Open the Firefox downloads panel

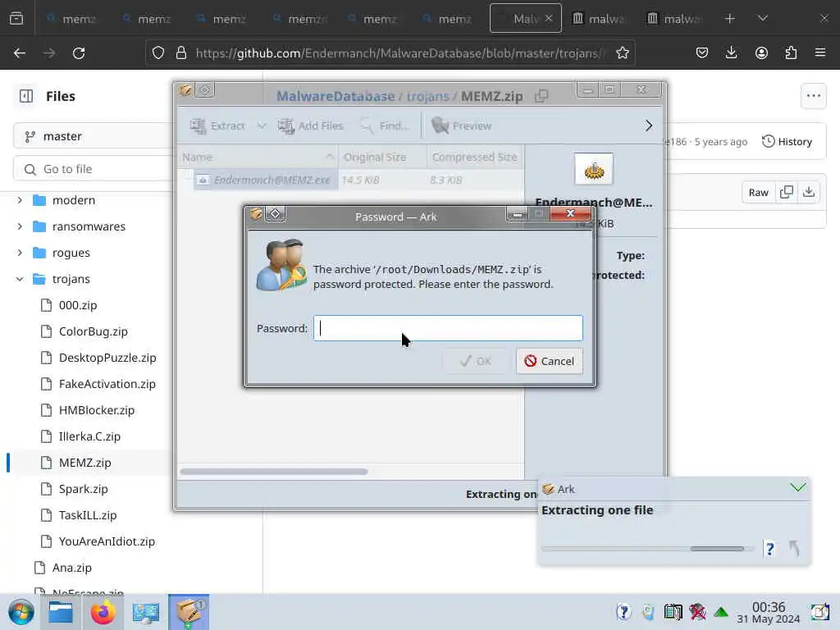731,53
